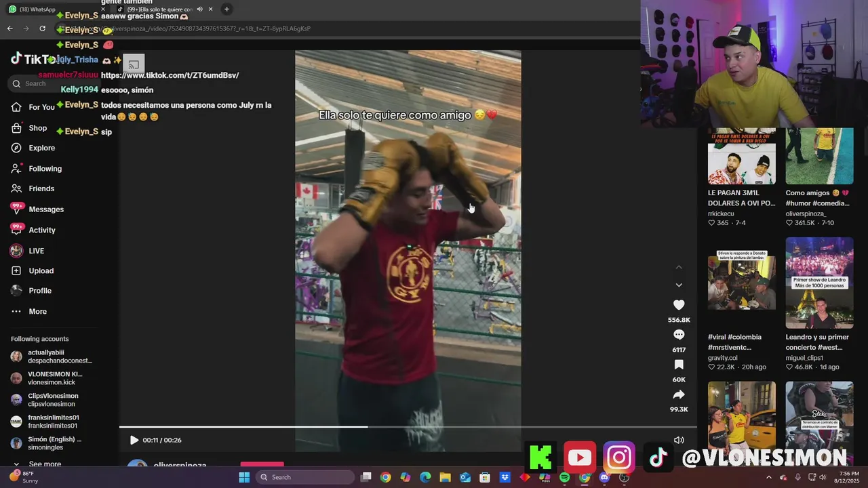Open the LIVE section
The height and width of the screenshot is (488, 868).
pos(28,251)
